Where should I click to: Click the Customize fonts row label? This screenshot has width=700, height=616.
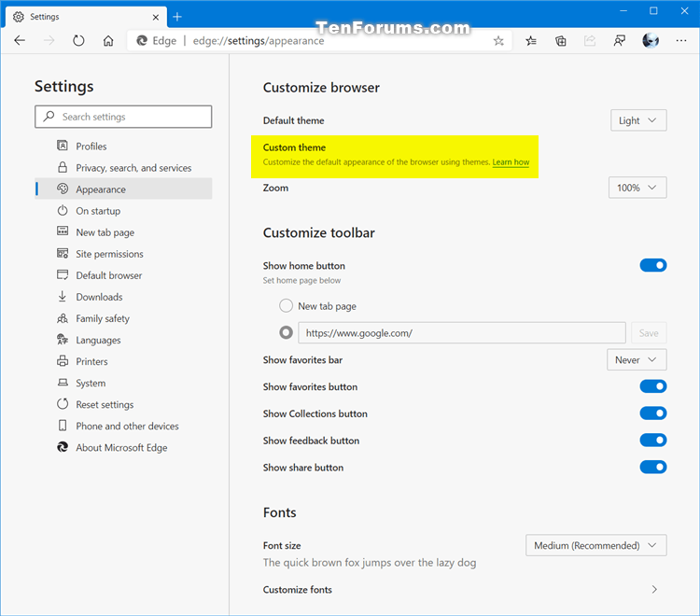pyautogui.click(x=298, y=590)
